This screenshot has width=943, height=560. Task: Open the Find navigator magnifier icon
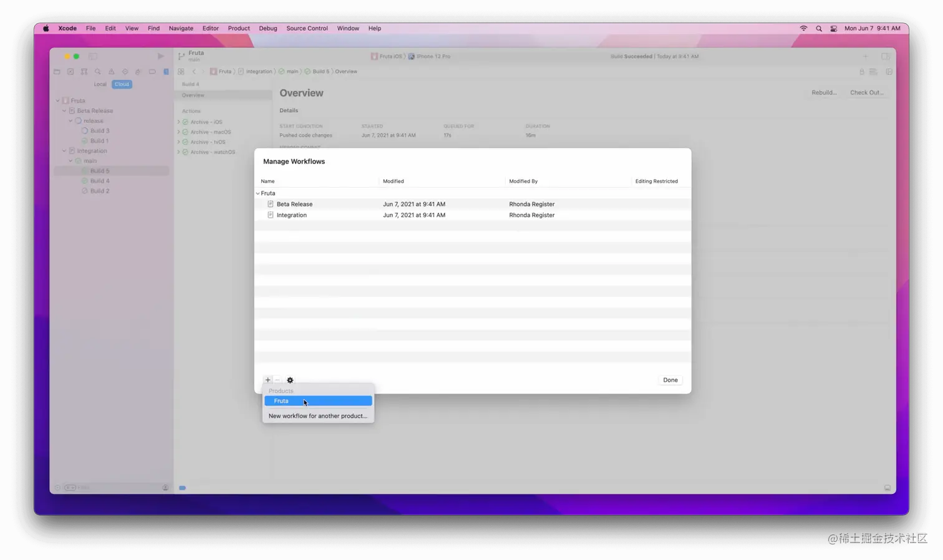pos(98,72)
